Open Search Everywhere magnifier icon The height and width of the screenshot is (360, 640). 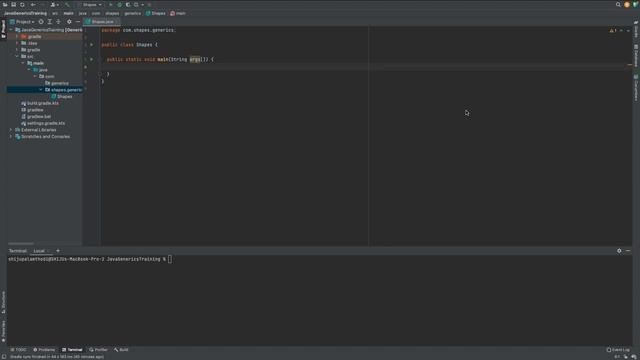point(618,4)
